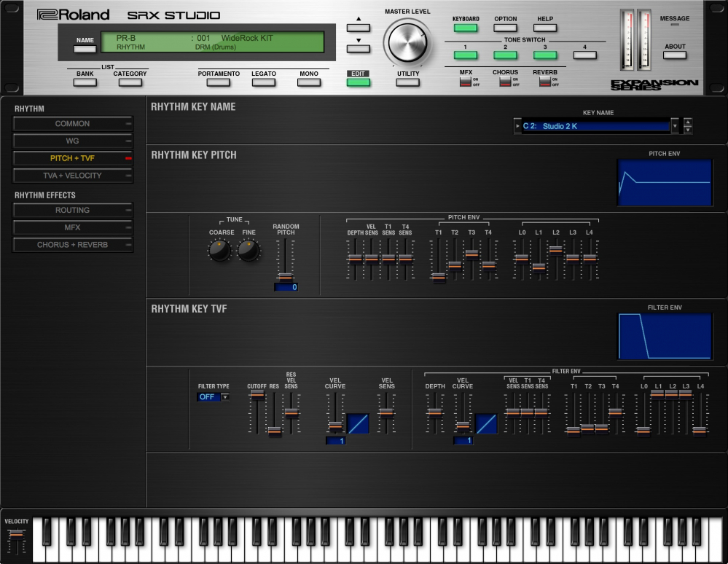Click the up arrow patch selector button
This screenshot has width=728, height=564.
click(359, 28)
